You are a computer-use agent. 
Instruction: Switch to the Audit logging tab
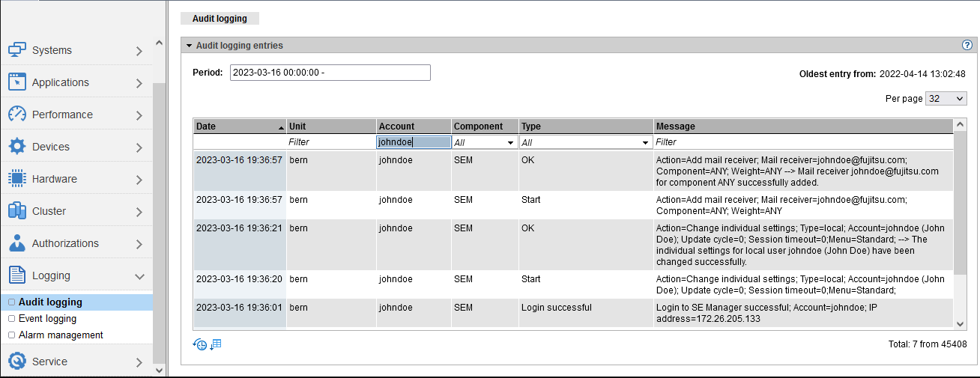click(220, 18)
